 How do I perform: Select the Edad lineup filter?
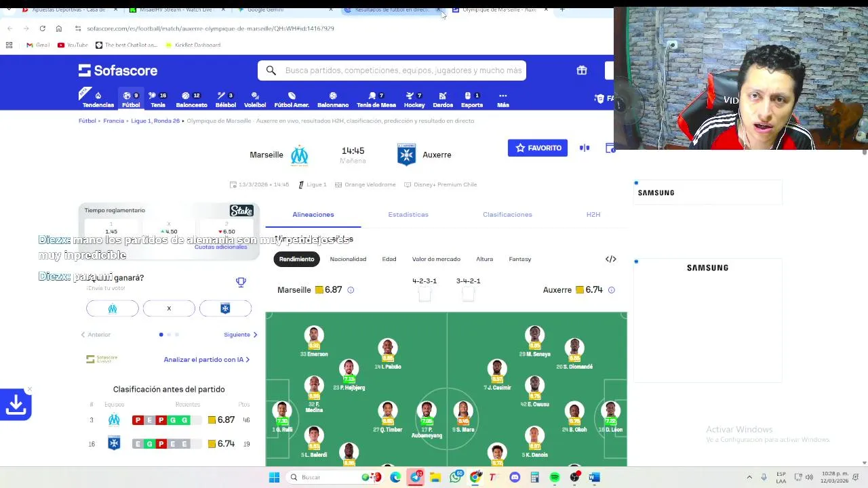pos(389,259)
